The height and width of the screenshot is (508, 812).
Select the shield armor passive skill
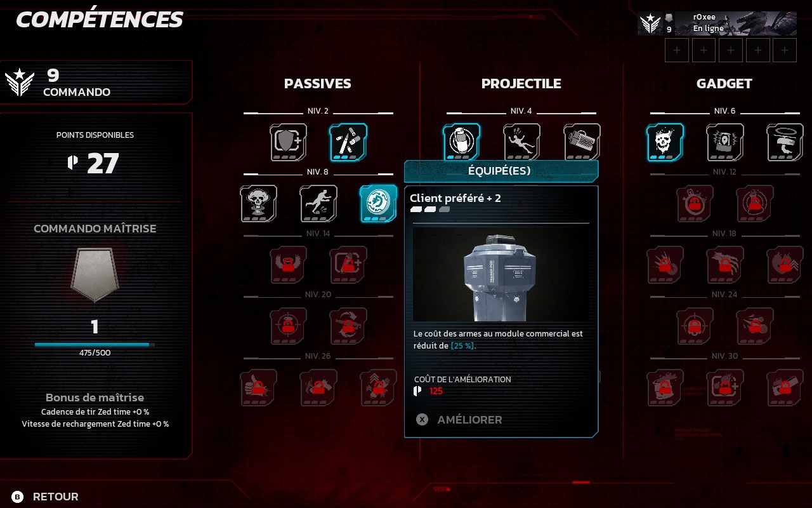coord(289,142)
